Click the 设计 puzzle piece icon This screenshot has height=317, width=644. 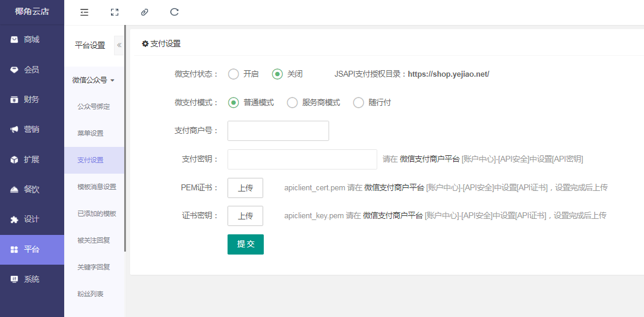pyautogui.click(x=14, y=219)
